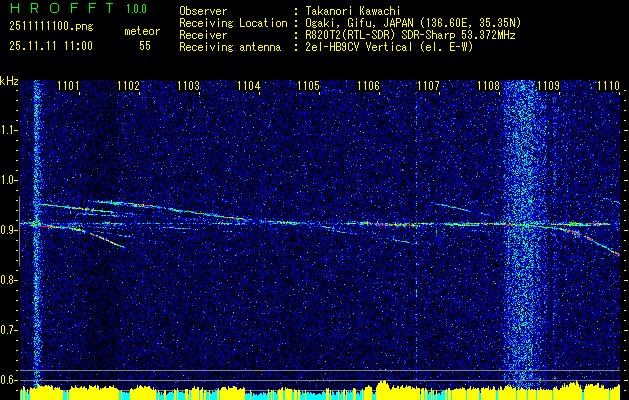
Task: Click the 0.9 kHz axis label
Action: pyautogui.click(x=9, y=230)
